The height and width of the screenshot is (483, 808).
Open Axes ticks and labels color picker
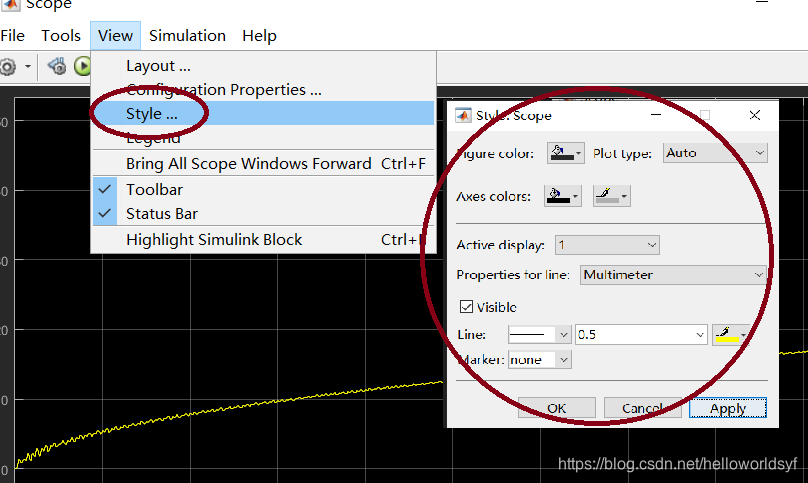(612, 196)
